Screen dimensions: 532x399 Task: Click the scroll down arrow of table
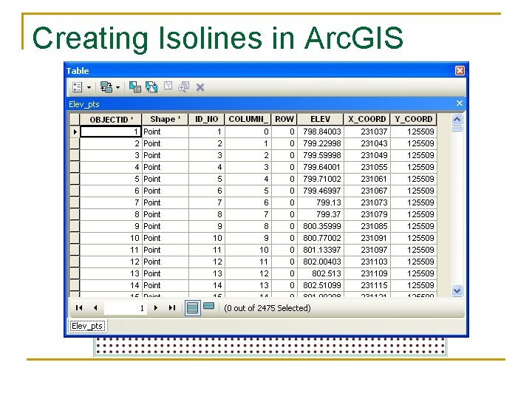tap(457, 291)
